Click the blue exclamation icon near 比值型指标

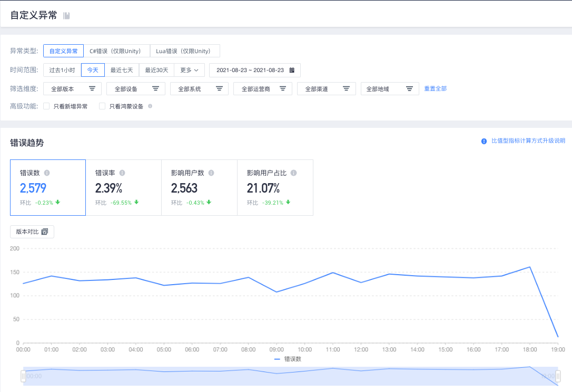484,141
